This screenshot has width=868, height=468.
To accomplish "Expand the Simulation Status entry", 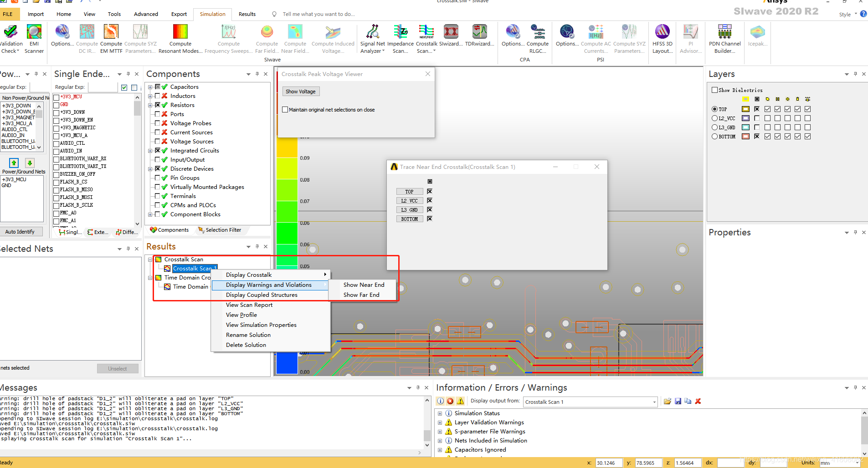I will coord(440,413).
